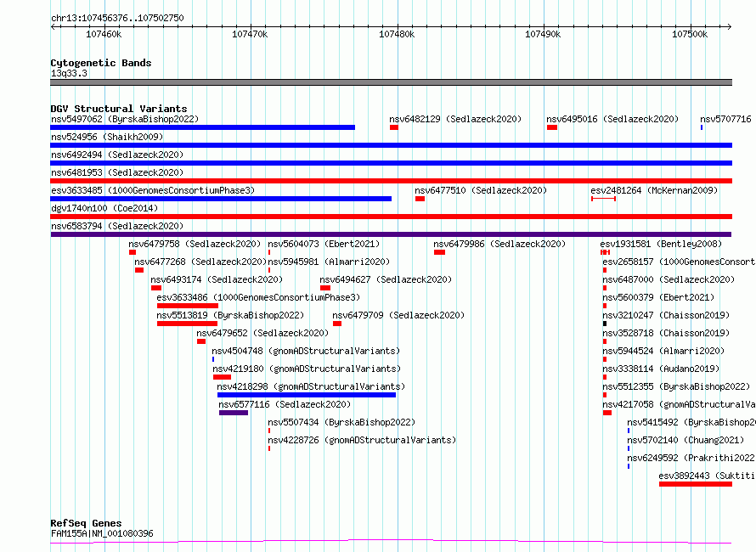Open nsv5600379 (Ebert2021) variant

pyautogui.click(x=658, y=297)
